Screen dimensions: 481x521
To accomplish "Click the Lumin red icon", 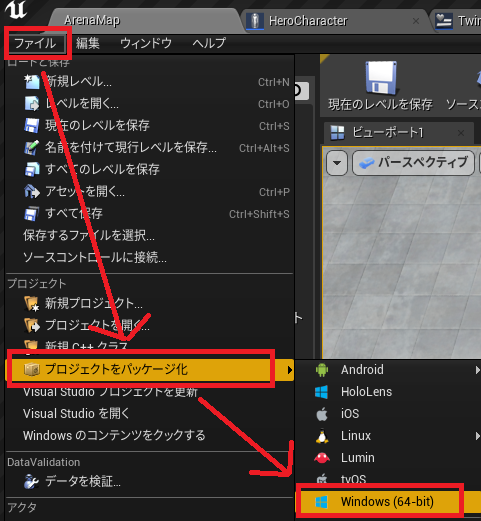I will click(322, 458).
